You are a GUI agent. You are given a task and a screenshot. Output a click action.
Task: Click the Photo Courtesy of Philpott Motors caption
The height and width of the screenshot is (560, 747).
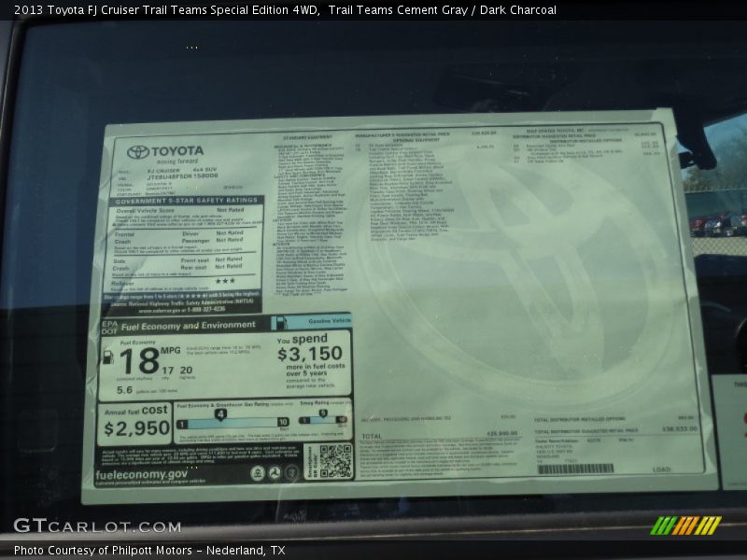(149, 551)
